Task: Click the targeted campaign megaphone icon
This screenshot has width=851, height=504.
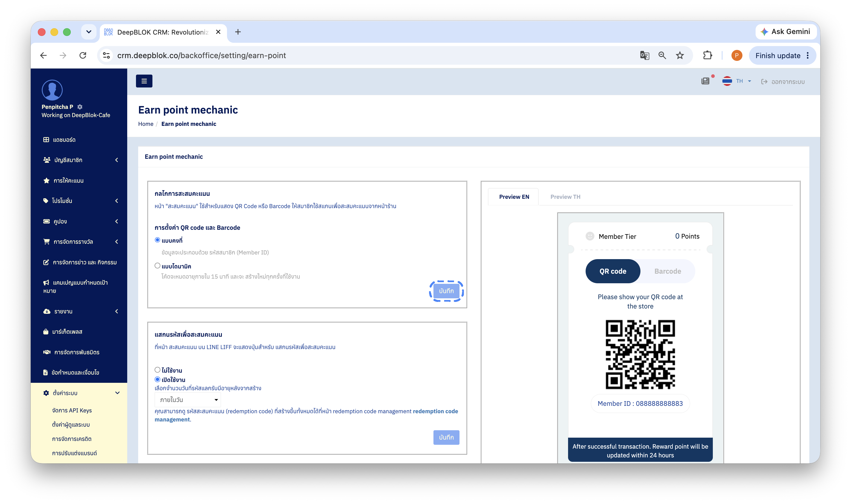Action: pos(46,282)
